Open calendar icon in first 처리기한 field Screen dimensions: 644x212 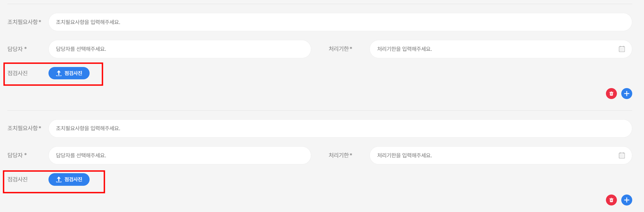tap(622, 49)
